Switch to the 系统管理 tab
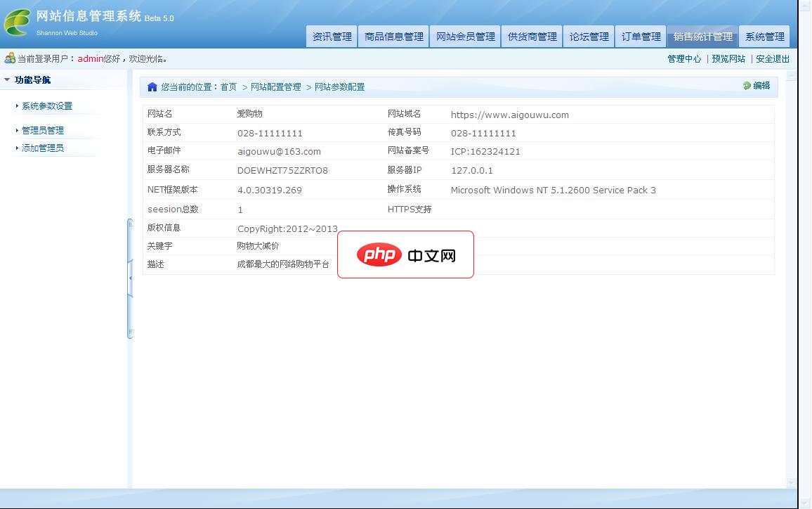812x509 pixels. (764, 36)
